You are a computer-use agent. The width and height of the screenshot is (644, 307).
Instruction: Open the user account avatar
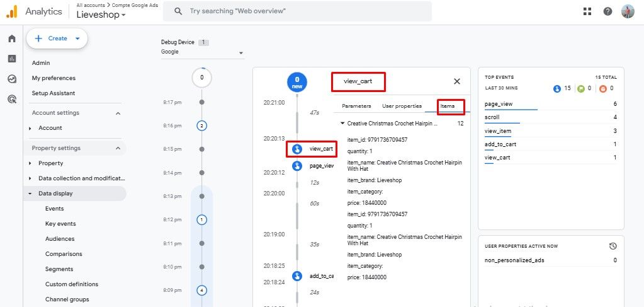click(x=628, y=11)
